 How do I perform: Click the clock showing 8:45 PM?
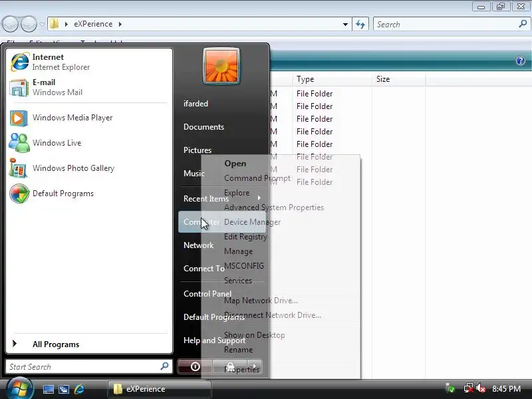coord(506,388)
